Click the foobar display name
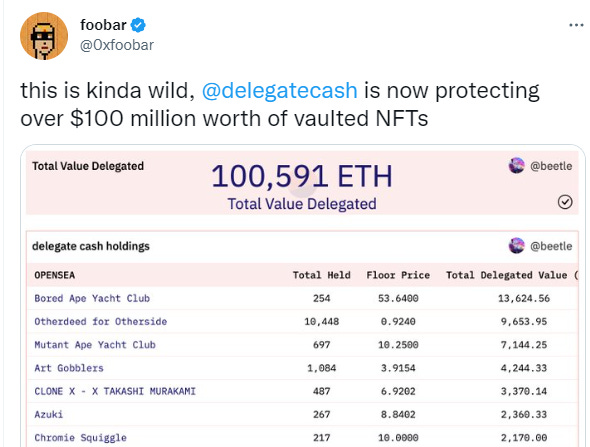The image size is (590, 447). [x=103, y=25]
